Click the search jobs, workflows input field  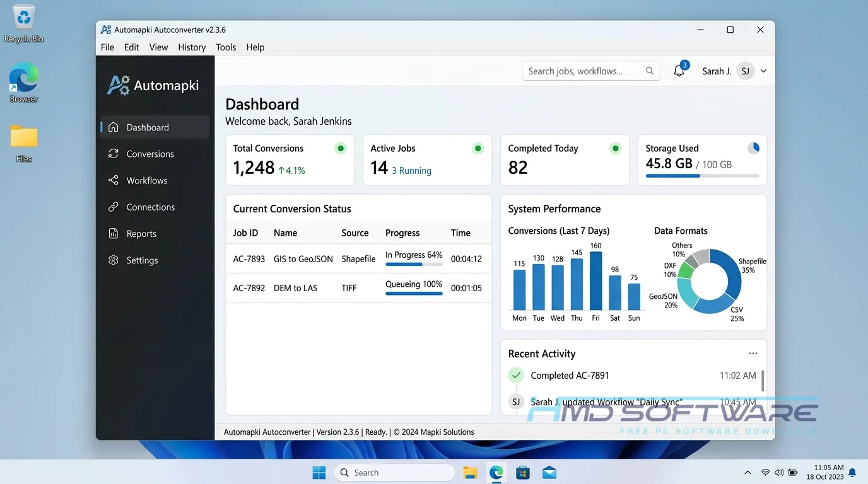[x=591, y=71]
